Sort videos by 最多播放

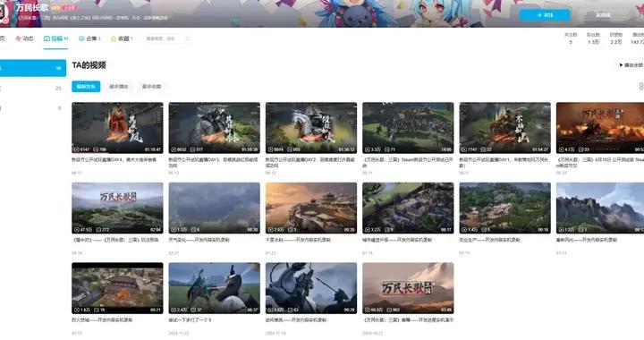pyautogui.click(x=119, y=87)
